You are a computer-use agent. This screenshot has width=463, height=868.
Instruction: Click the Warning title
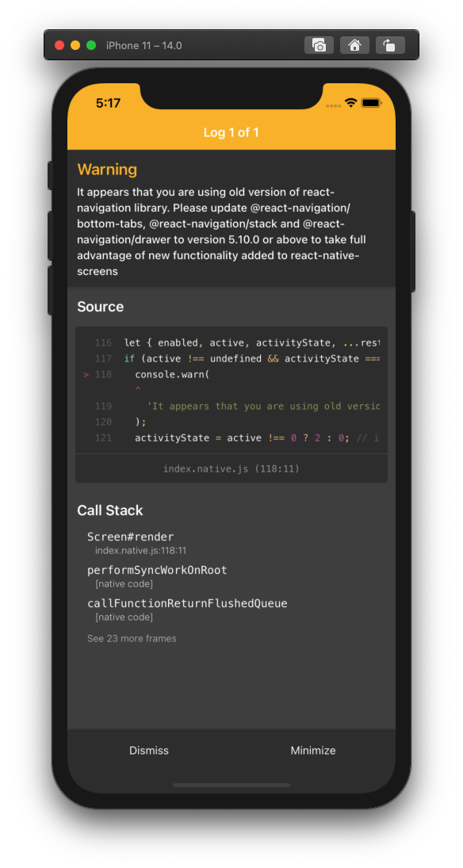(107, 170)
